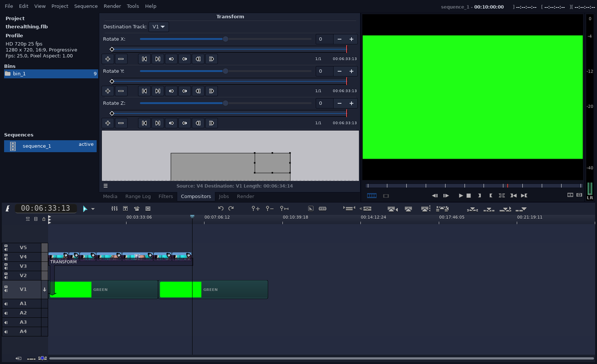597x364 pixels.
Task: Stop playback in the monitor
Action: 469,196
